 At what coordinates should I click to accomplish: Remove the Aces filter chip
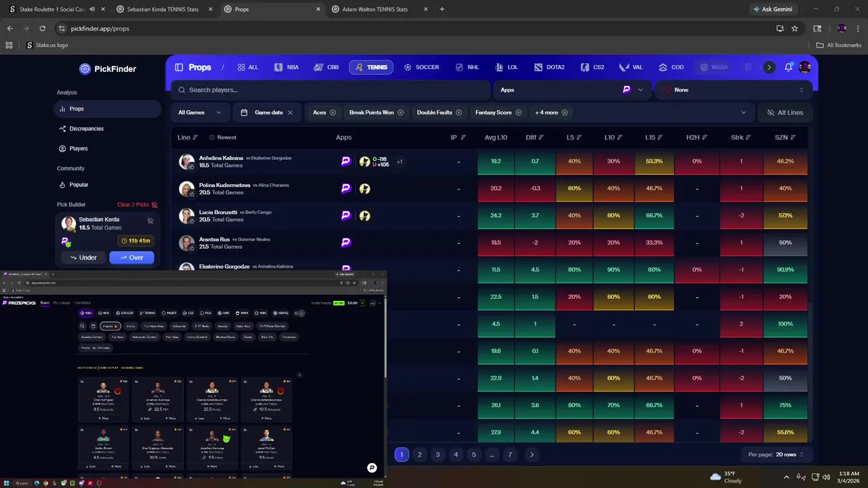pos(333,113)
